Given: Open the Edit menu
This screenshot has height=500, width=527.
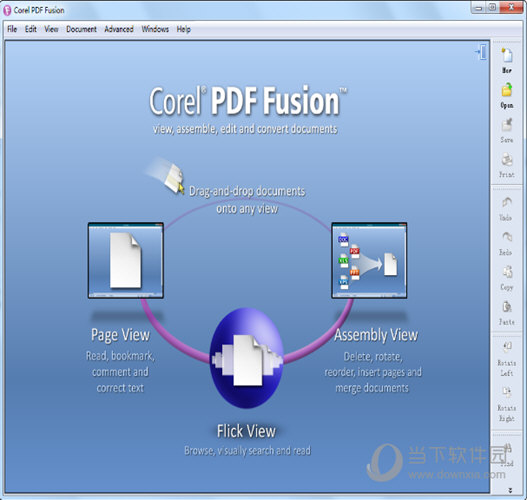Looking at the screenshot, I should tap(31, 29).
